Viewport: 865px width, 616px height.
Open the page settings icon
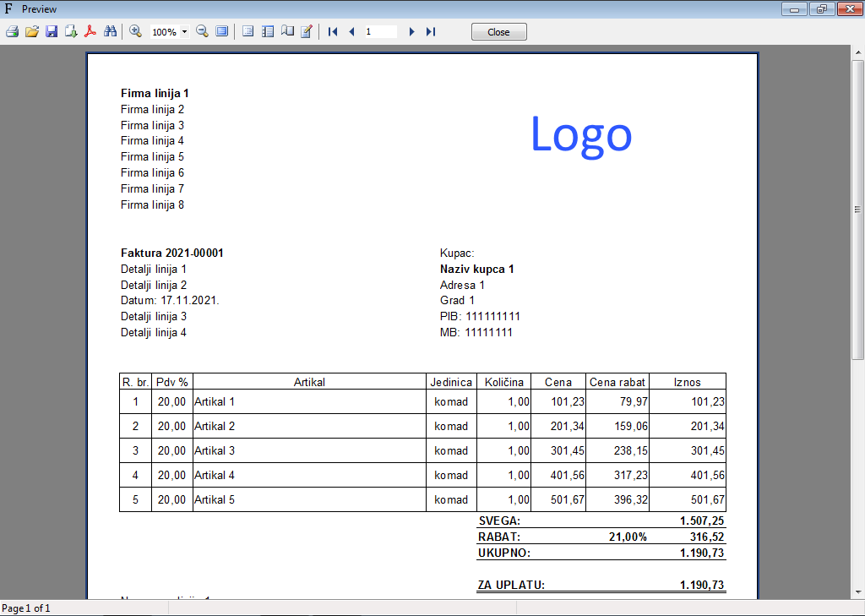287,31
